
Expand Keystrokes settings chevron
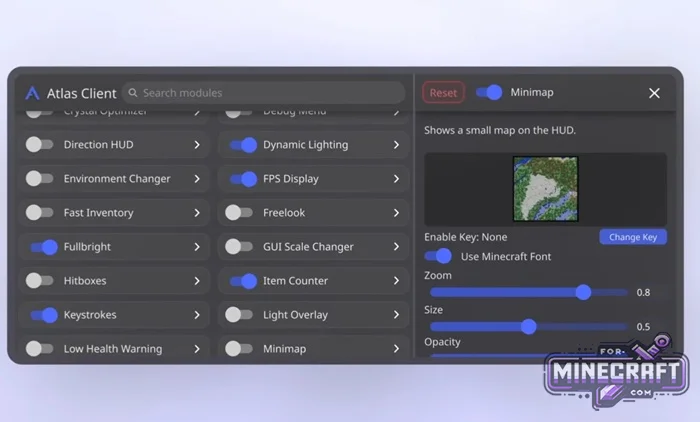coord(197,315)
